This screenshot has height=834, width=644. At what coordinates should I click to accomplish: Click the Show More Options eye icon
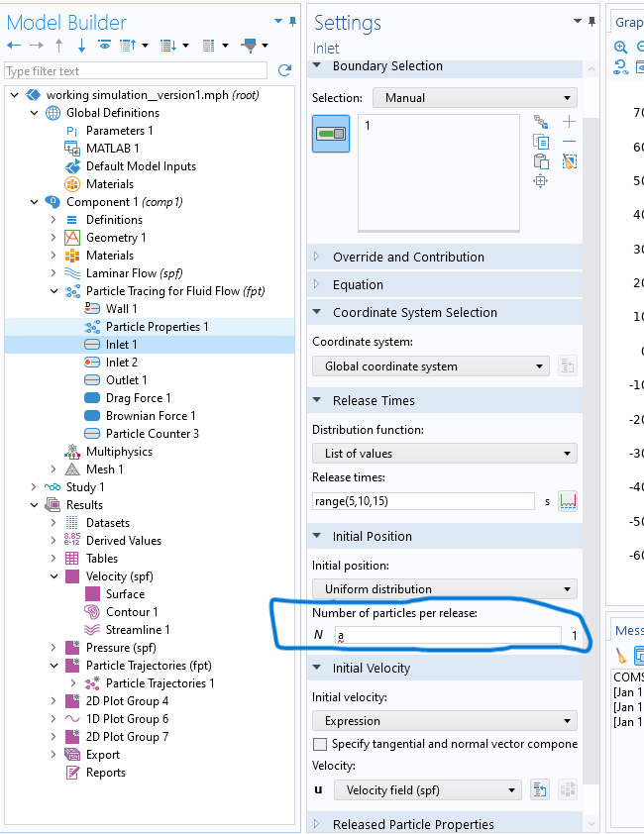[105, 46]
